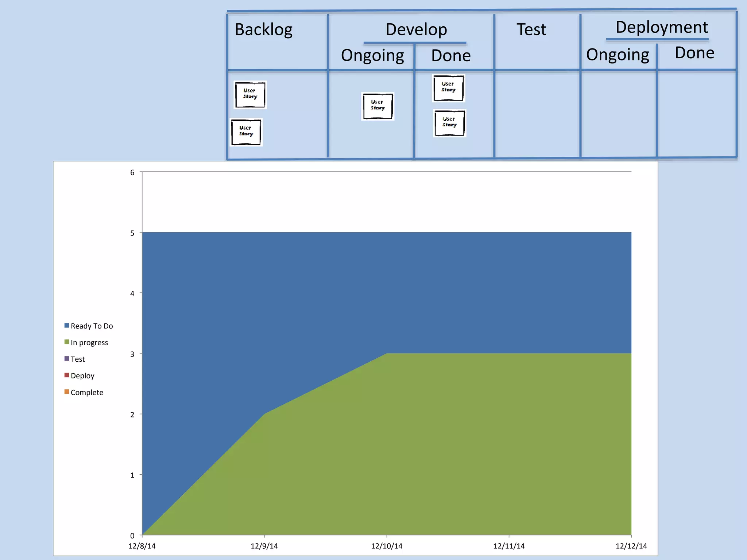Click the 12/10/14 date axis label
This screenshot has width=747, height=560.
pyautogui.click(x=387, y=546)
